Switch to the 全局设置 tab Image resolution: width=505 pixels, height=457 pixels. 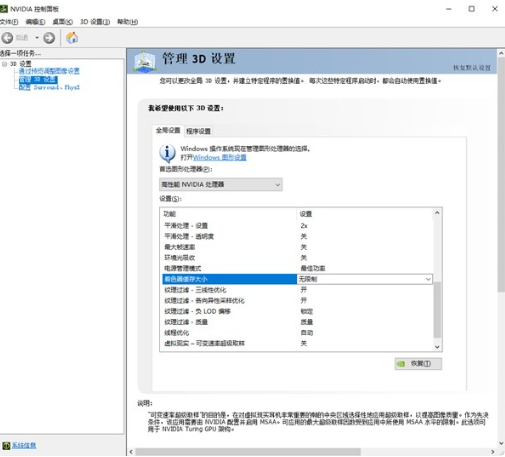pyautogui.click(x=168, y=130)
